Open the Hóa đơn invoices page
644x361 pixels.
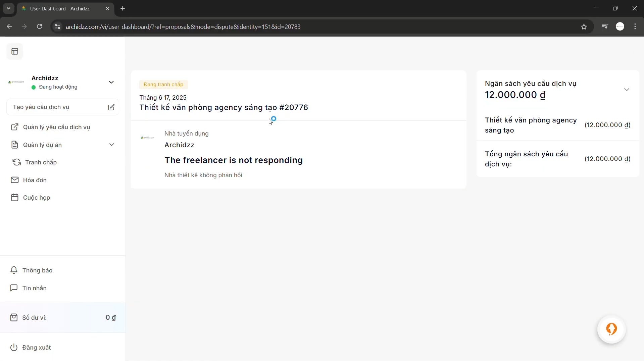coord(35,180)
